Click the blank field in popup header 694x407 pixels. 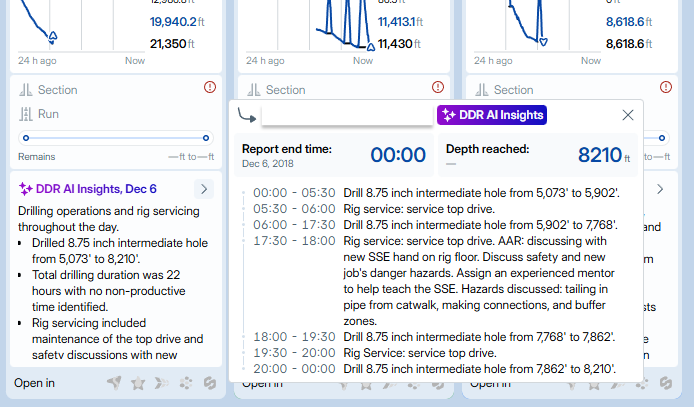(345, 115)
